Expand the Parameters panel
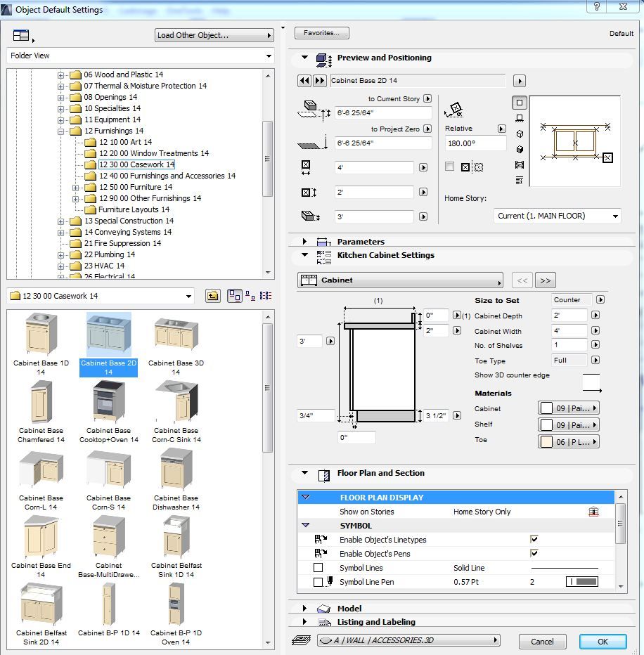644x655 pixels. point(304,241)
